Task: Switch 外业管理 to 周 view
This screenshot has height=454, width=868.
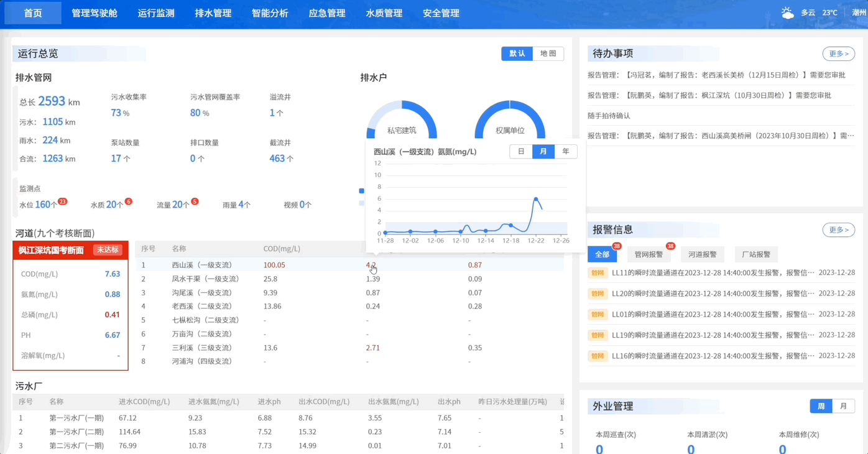Action: (821, 406)
